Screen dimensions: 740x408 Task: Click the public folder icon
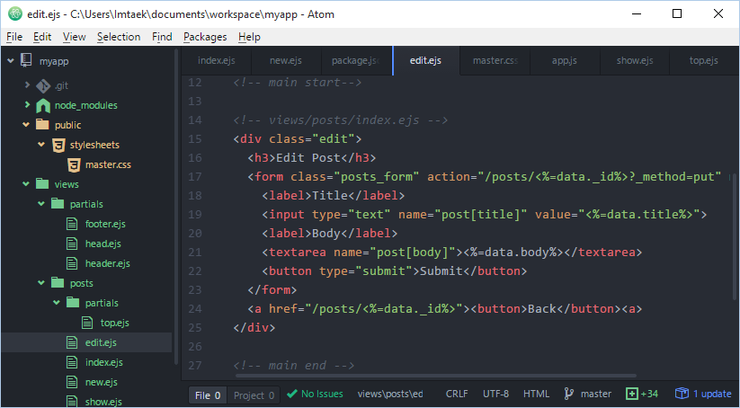[42, 125]
